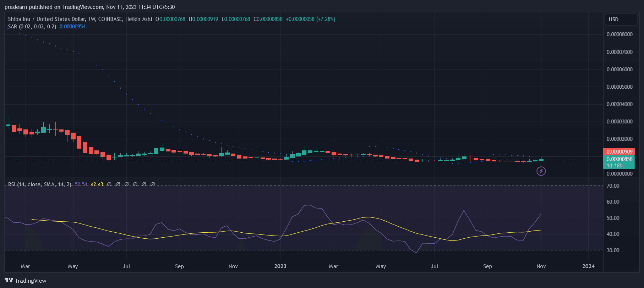Click the 2023 marker on time axis
The width and height of the screenshot is (644, 288).
coord(280,266)
